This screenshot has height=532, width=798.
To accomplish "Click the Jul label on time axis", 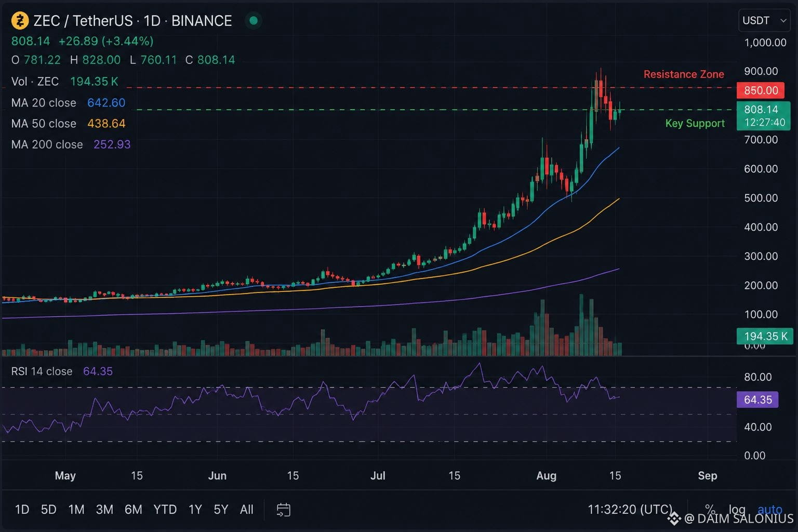I will click(378, 476).
